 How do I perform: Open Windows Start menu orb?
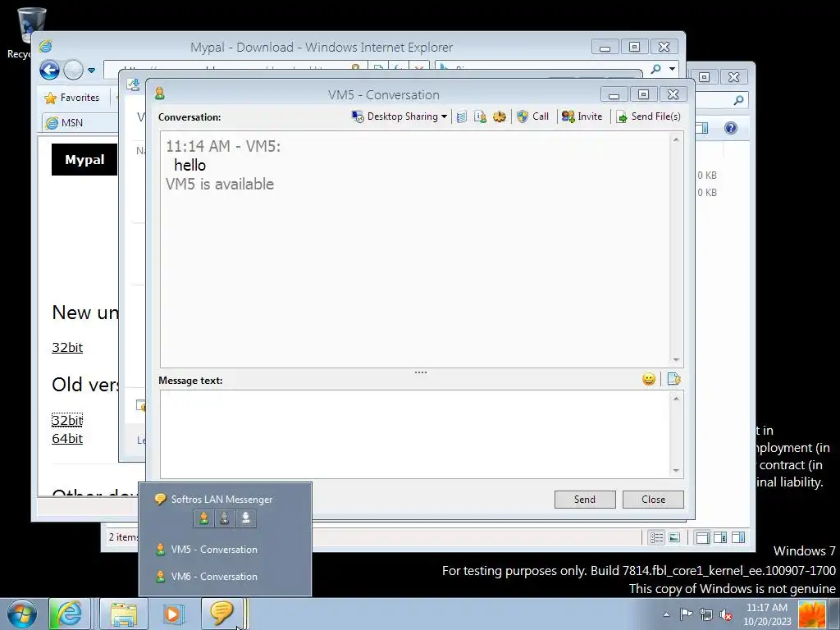click(21, 614)
